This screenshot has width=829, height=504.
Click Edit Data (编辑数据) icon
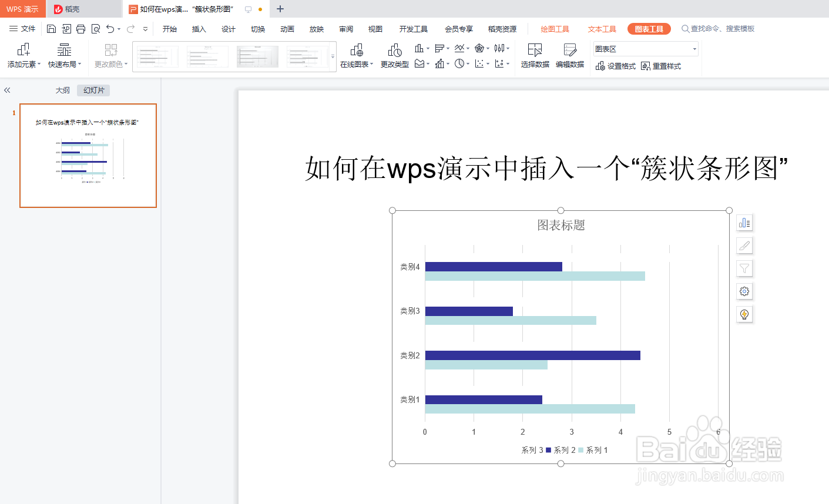(570, 56)
